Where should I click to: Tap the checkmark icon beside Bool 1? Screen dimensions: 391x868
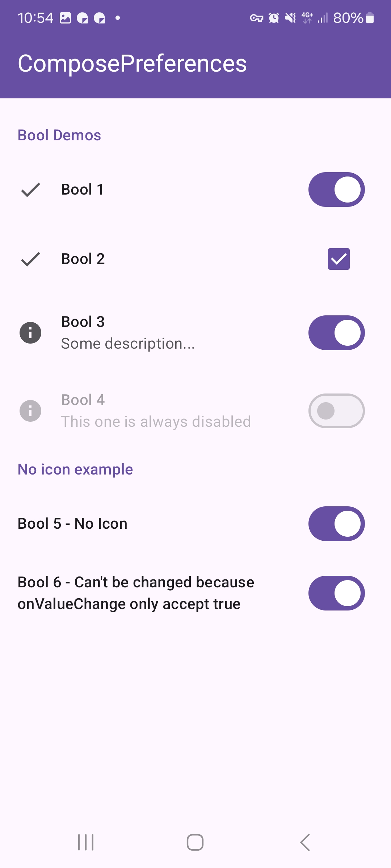point(30,190)
